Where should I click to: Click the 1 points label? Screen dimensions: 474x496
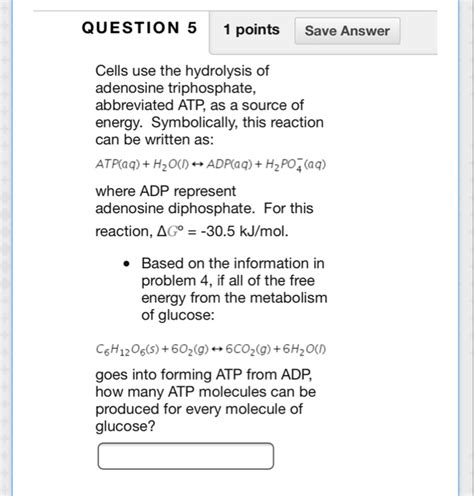click(251, 30)
